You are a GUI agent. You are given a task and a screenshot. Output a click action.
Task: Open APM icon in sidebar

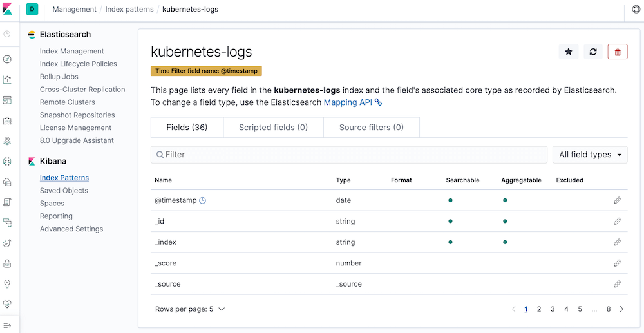(x=7, y=223)
